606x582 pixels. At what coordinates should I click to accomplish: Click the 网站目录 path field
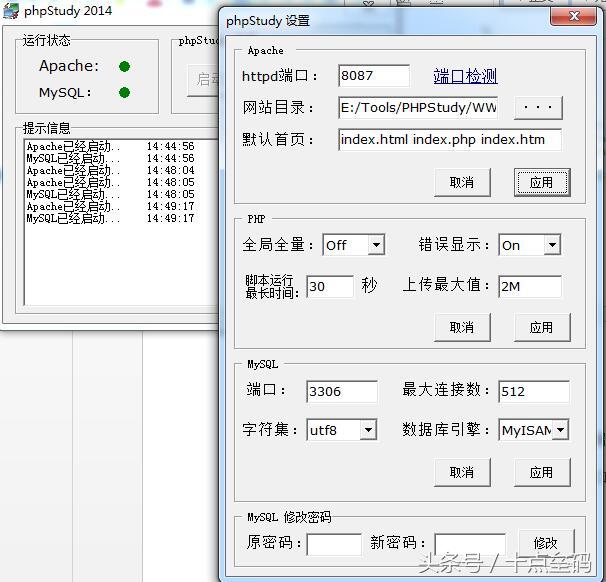coord(418,107)
